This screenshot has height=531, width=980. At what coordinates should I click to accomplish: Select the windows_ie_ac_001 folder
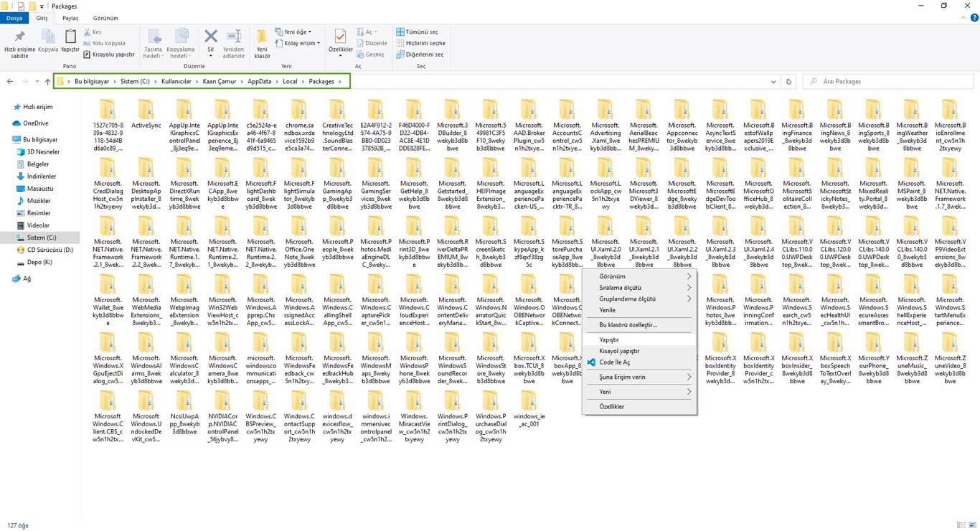pyautogui.click(x=529, y=407)
